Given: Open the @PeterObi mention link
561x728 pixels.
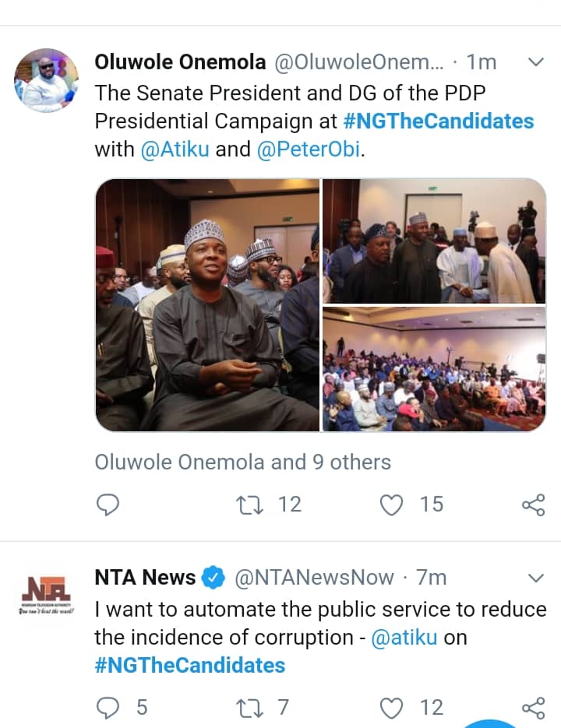Looking at the screenshot, I should [308, 149].
